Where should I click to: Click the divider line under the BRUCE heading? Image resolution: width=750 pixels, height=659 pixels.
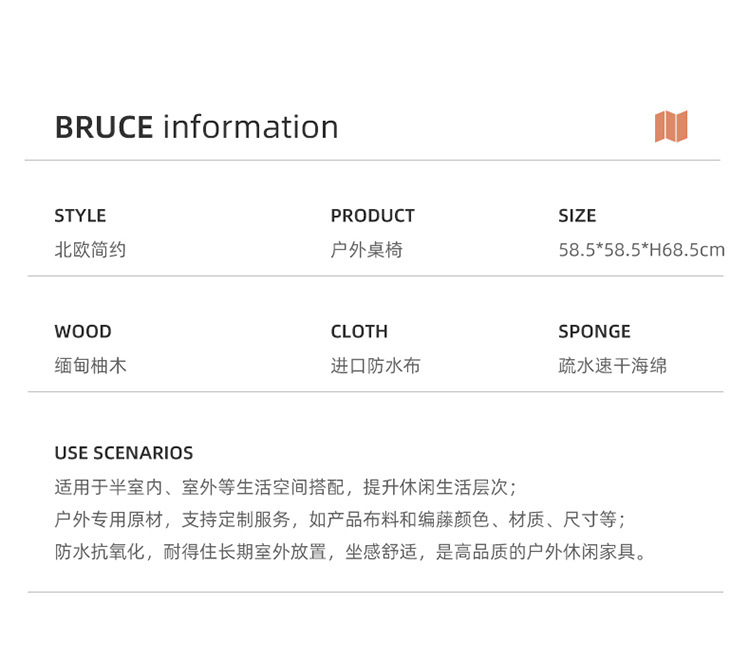coord(372,160)
